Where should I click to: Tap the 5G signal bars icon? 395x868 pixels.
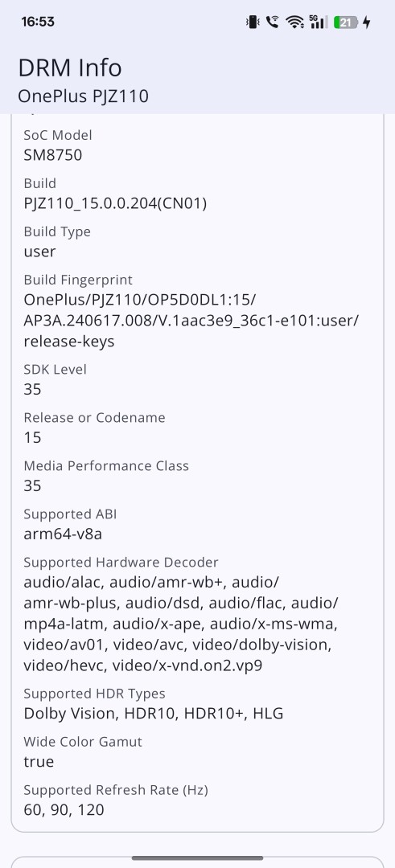[x=318, y=23]
